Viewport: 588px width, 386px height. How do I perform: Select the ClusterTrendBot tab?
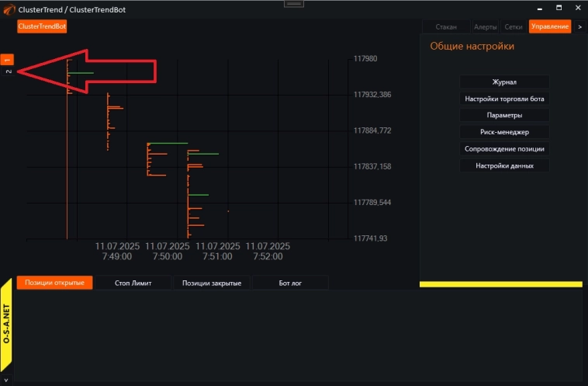pos(42,26)
